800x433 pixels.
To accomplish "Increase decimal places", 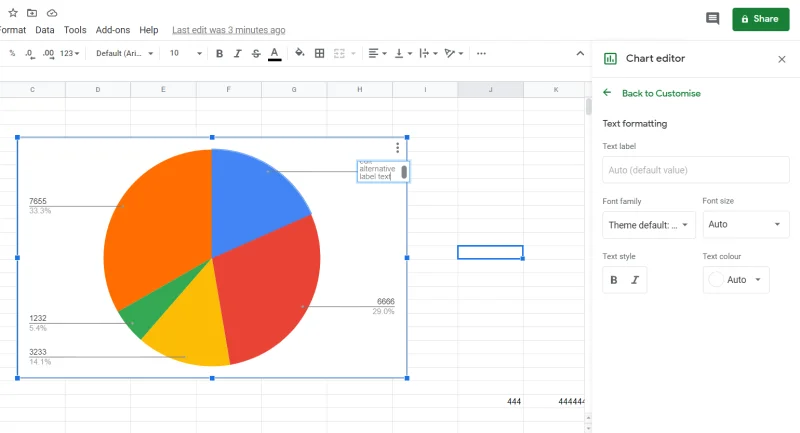I will [48, 53].
